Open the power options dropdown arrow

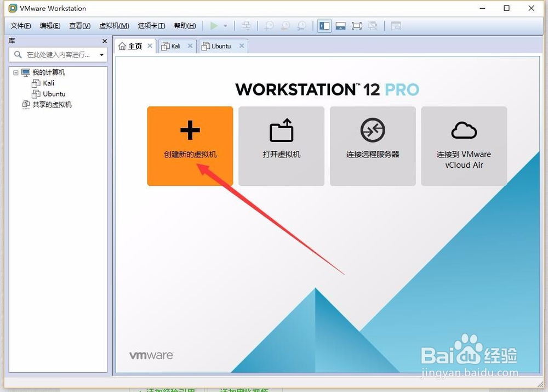225,26
